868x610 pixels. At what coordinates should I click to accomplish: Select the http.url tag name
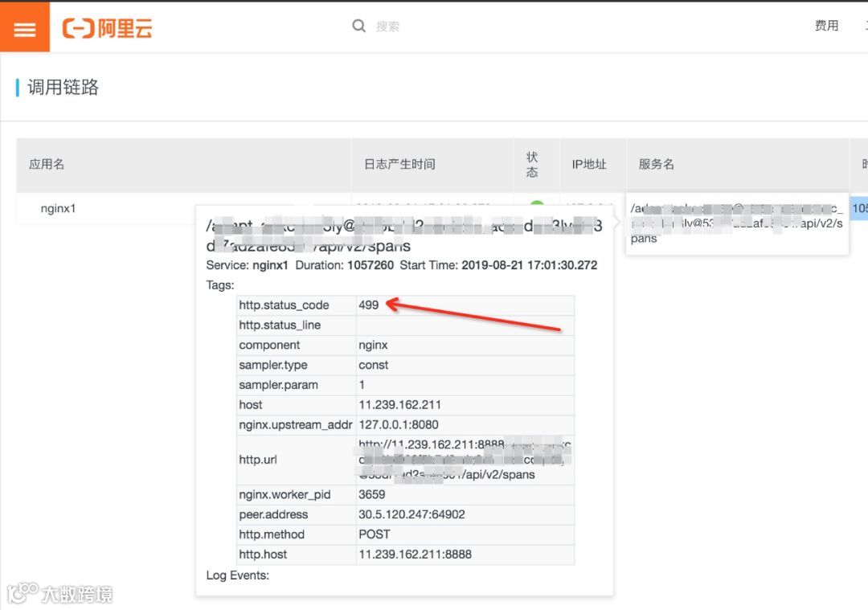pos(258,460)
